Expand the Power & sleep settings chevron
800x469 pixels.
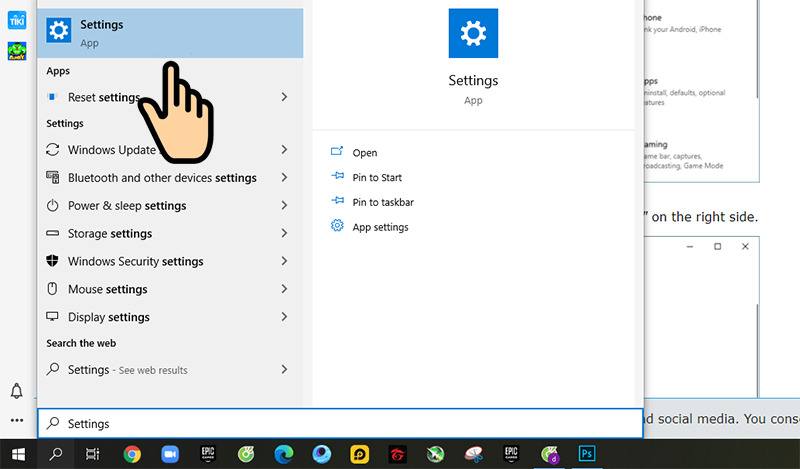click(x=284, y=205)
